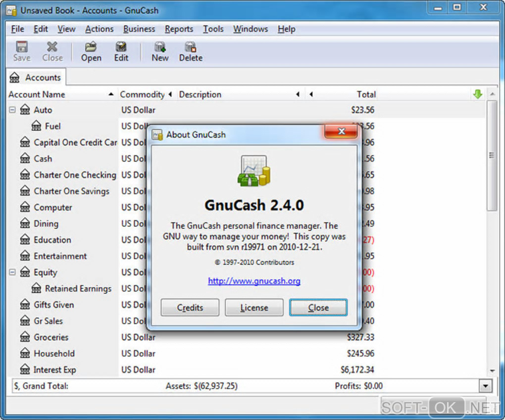505x420 pixels.
Task: Click the Description column header arrow
Action: click(298, 95)
